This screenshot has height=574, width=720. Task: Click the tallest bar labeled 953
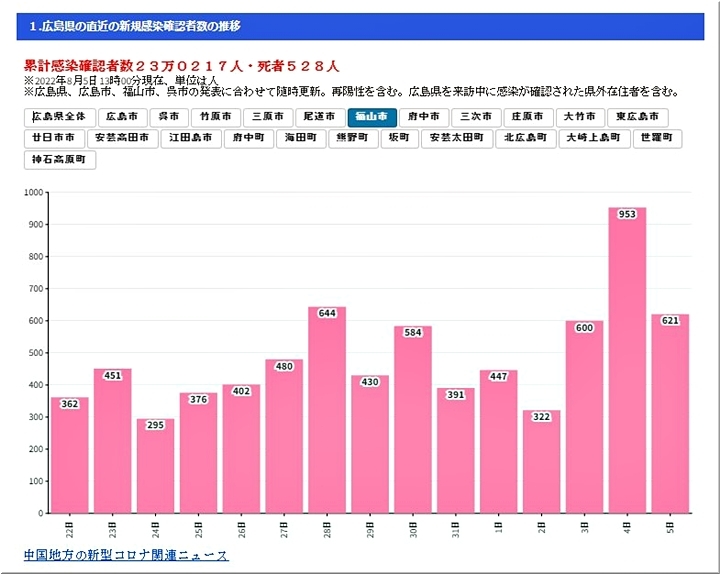(x=627, y=360)
